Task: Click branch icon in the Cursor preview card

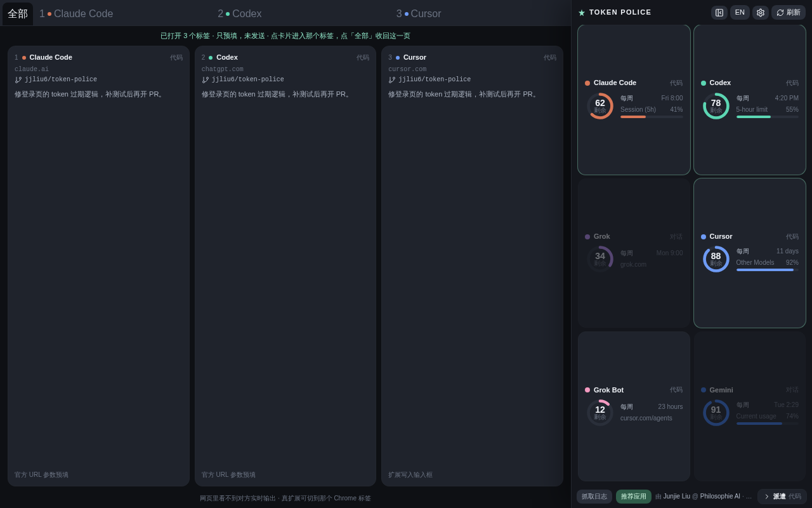Action: coord(392,80)
